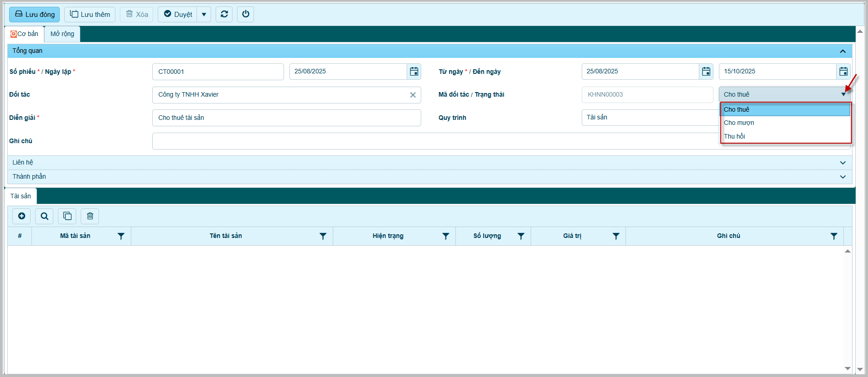Select Cho mượn from status dropdown
This screenshot has height=377, width=868.
[x=739, y=123]
